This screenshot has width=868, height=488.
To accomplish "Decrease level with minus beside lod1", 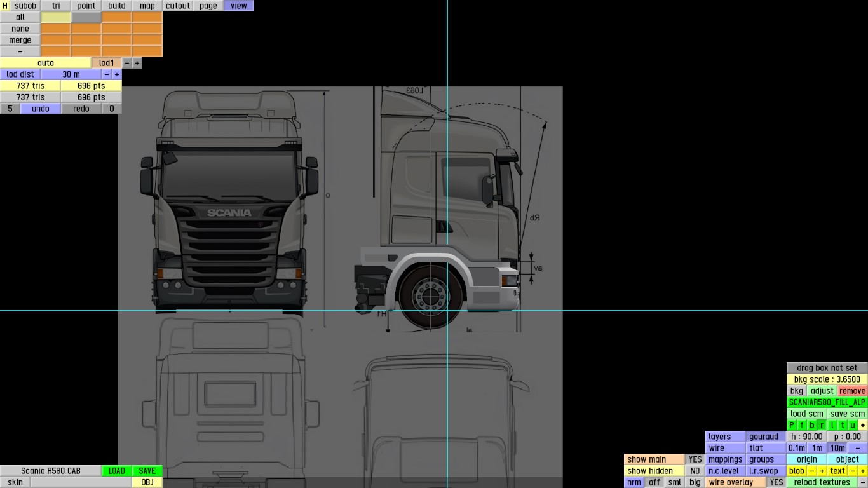I will pyautogui.click(x=127, y=63).
